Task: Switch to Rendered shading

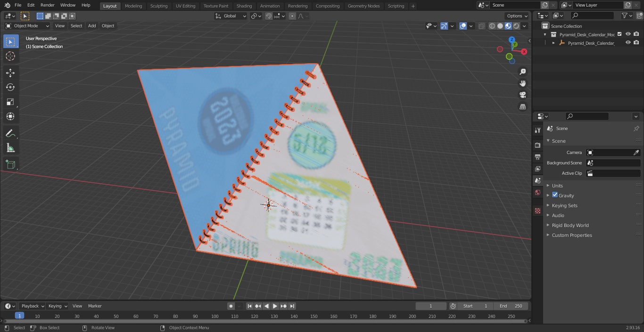Action: click(516, 26)
